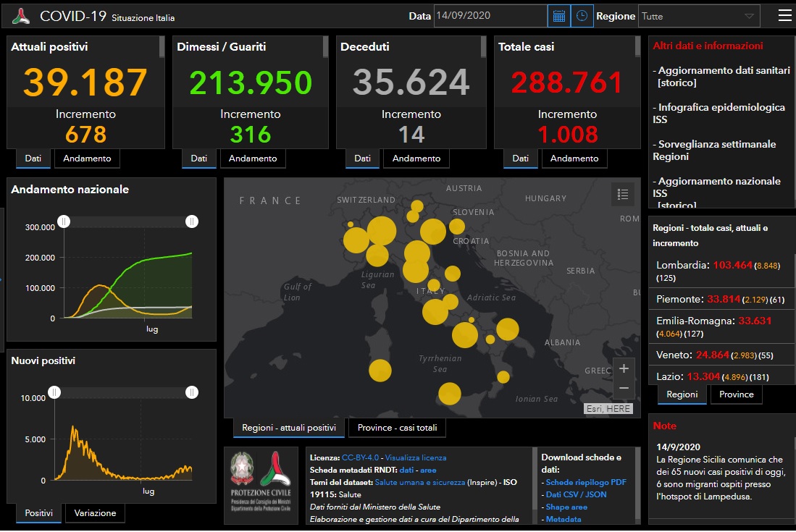Viewport: 796px width, 532px height.
Task: Open the calendar date picker icon
Action: click(559, 16)
